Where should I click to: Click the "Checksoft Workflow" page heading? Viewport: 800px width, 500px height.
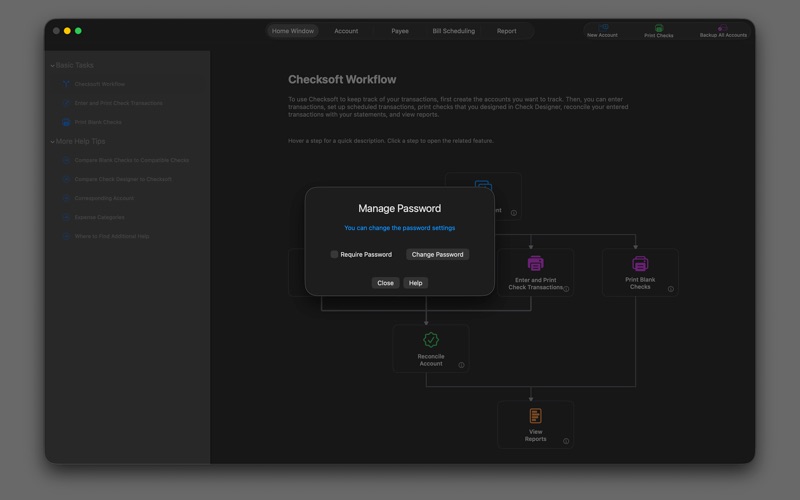click(x=342, y=80)
